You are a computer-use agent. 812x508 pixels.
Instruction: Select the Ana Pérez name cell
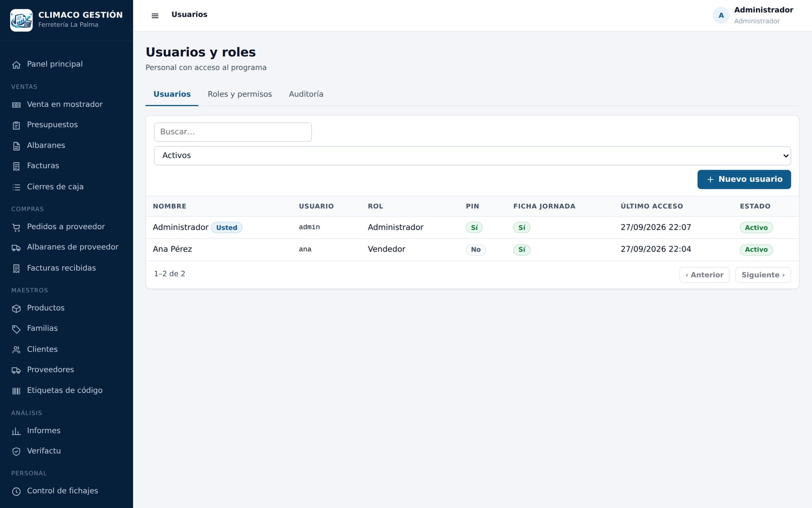pyautogui.click(x=173, y=249)
